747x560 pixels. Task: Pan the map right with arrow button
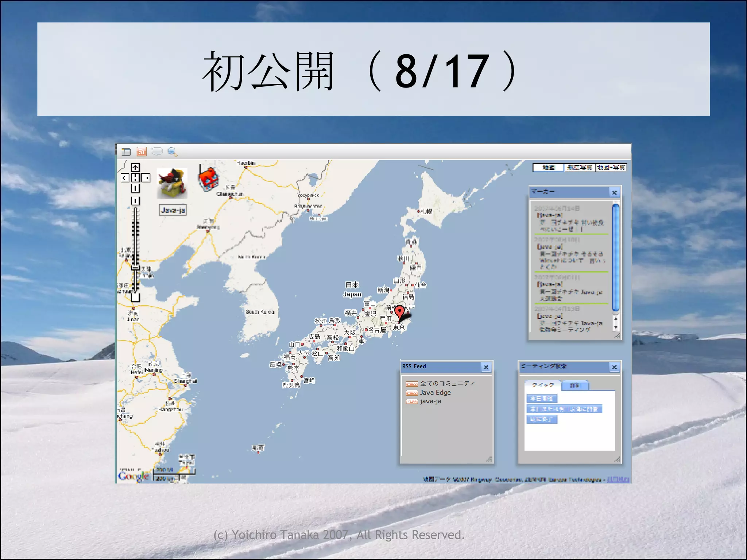point(146,178)
